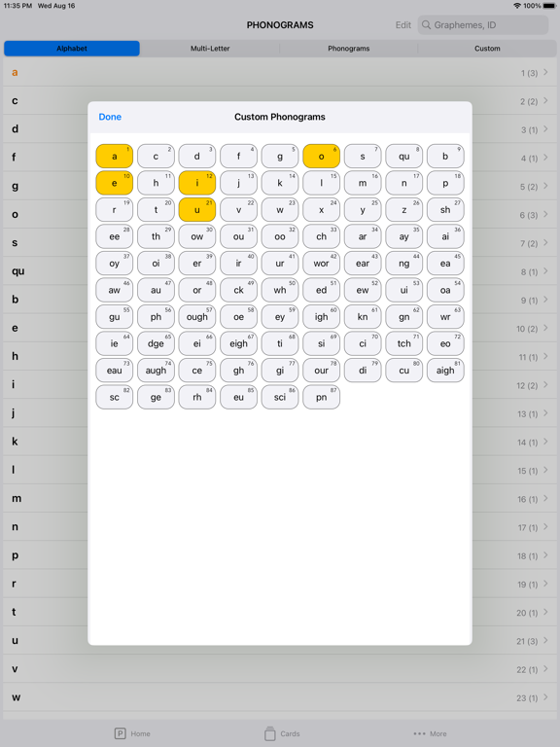560x747 pixels.
Task: Toggle the 'wr' phonogram tile
Action: [445, 317]
